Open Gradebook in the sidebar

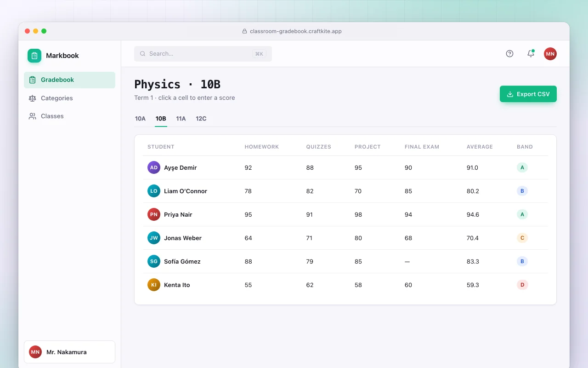pyautogui.click(x=69, y=80)
